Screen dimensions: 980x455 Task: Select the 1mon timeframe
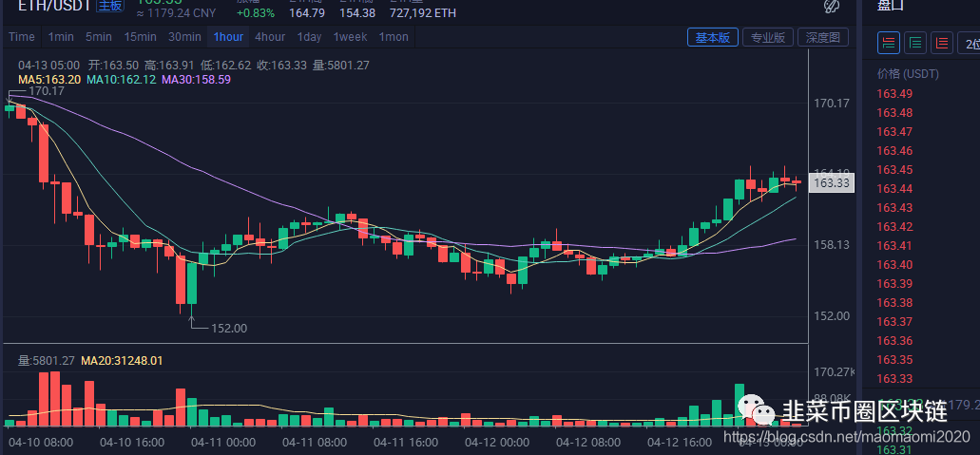[x=394, y=37]
